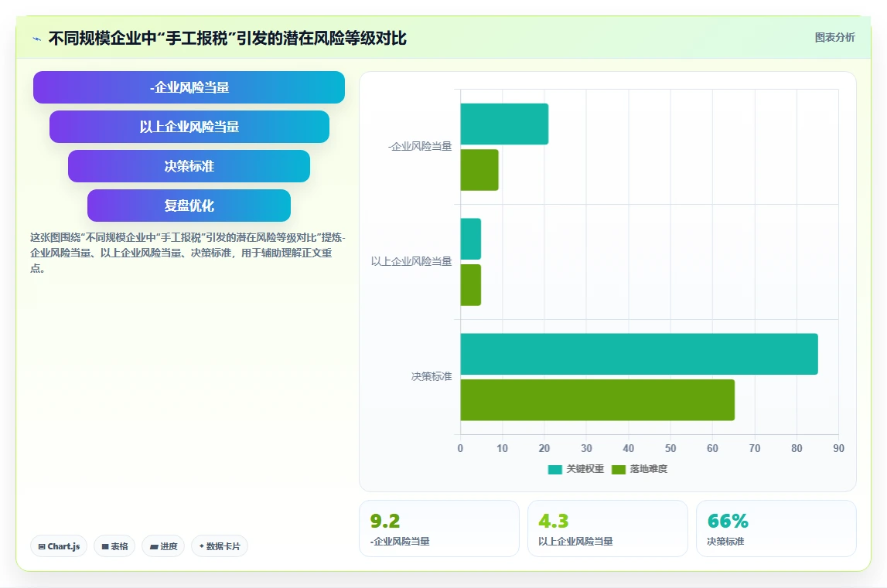Select the -企业风险当量 funnel stage
The width and height of the screenshot is (887, 588).
189,87
